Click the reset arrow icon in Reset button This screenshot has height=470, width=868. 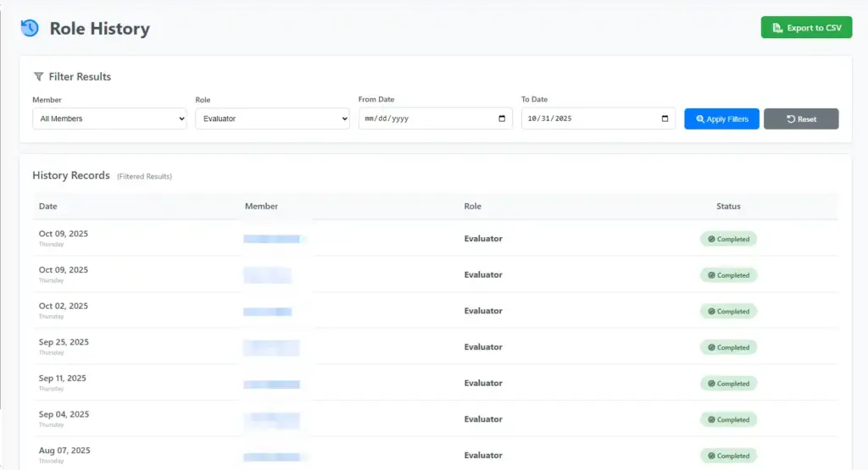[x=790, y=119]
